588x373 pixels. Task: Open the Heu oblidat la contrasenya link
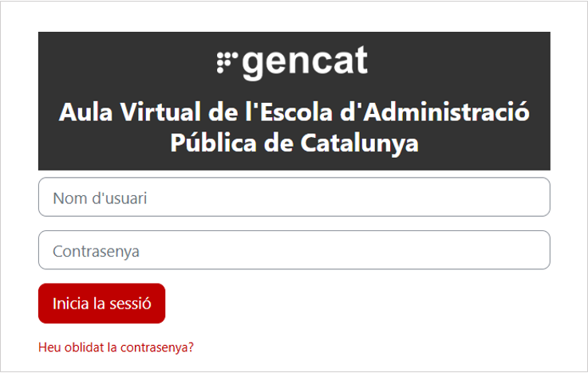116,347
